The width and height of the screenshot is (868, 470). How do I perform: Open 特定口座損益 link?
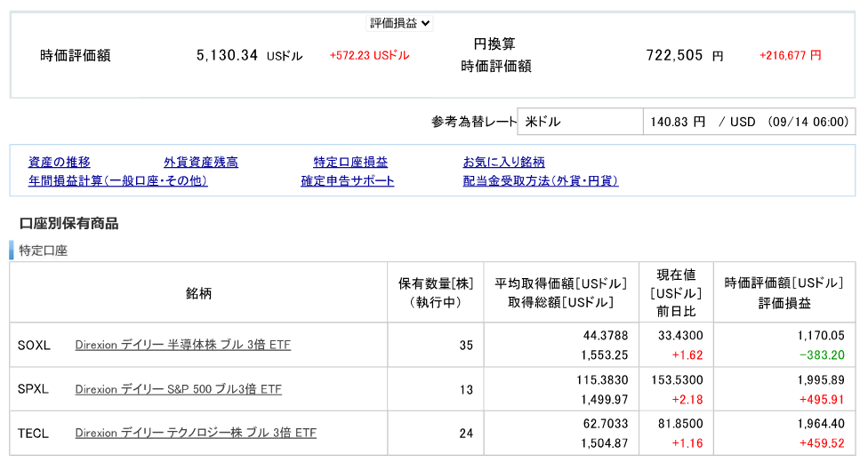coord(350,162)
